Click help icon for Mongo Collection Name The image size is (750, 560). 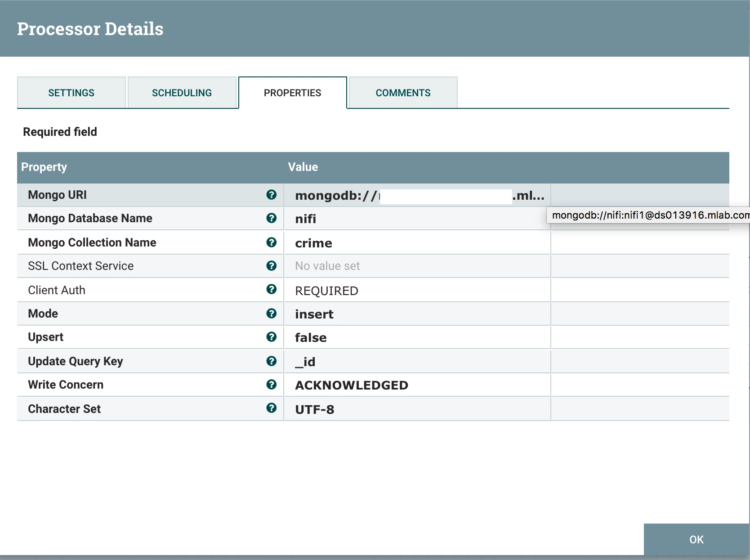point(272,242)
